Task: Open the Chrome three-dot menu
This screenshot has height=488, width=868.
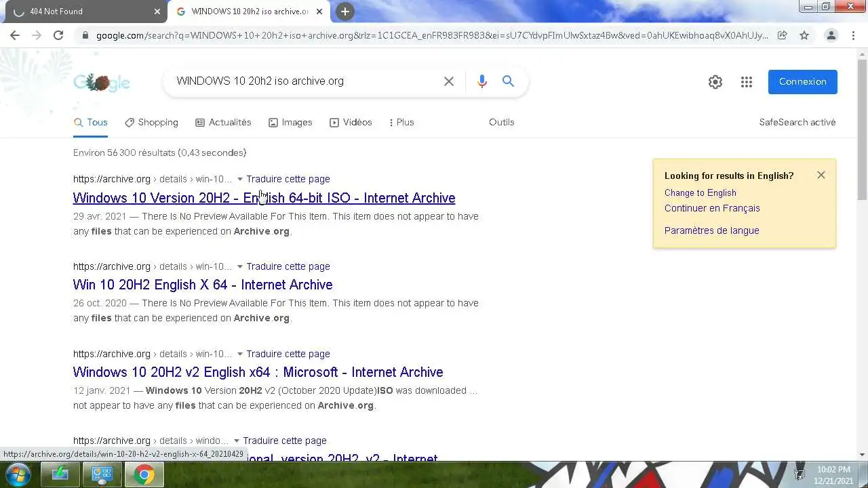Action: pos(854,35)
